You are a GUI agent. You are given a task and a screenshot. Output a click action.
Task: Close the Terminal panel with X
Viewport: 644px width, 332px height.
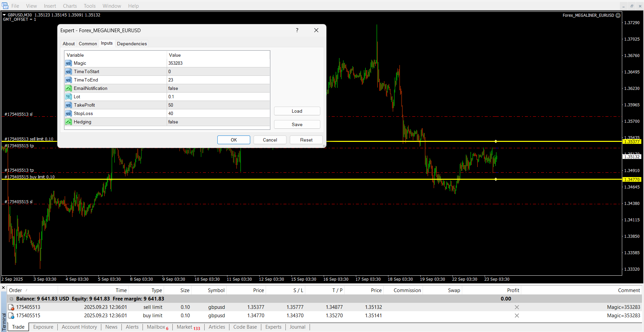pyautogui.click(x=3, y=288)
